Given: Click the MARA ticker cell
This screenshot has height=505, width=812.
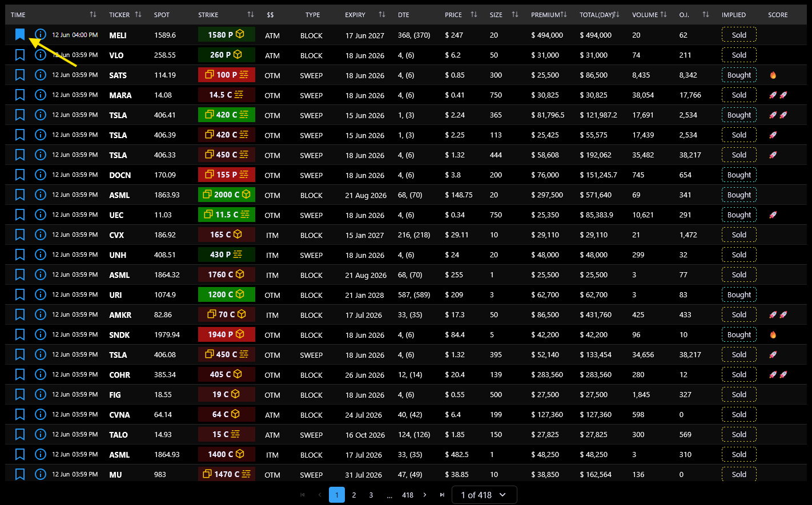Looking at the screenshot, I should click(x=120, y=95).
